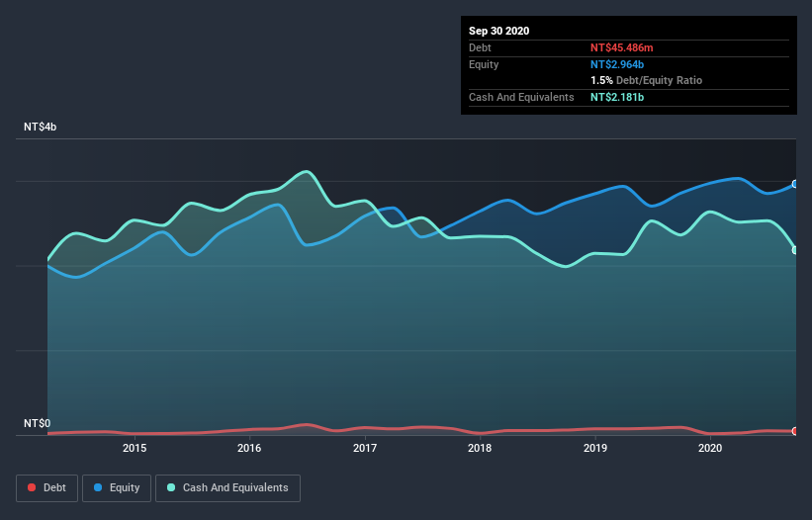Toggle the Debt legend button

(46, 488)
